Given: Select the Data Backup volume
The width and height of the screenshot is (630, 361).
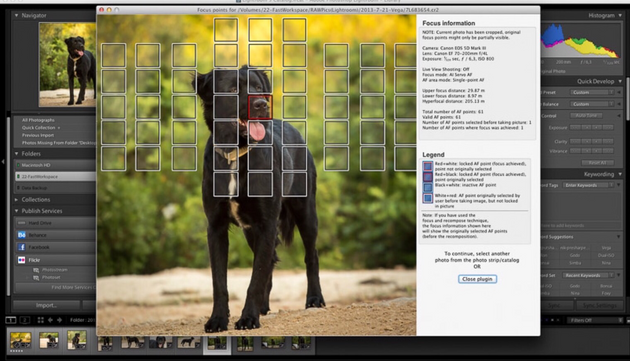Looking at the screenshot, I should point(55,188).
